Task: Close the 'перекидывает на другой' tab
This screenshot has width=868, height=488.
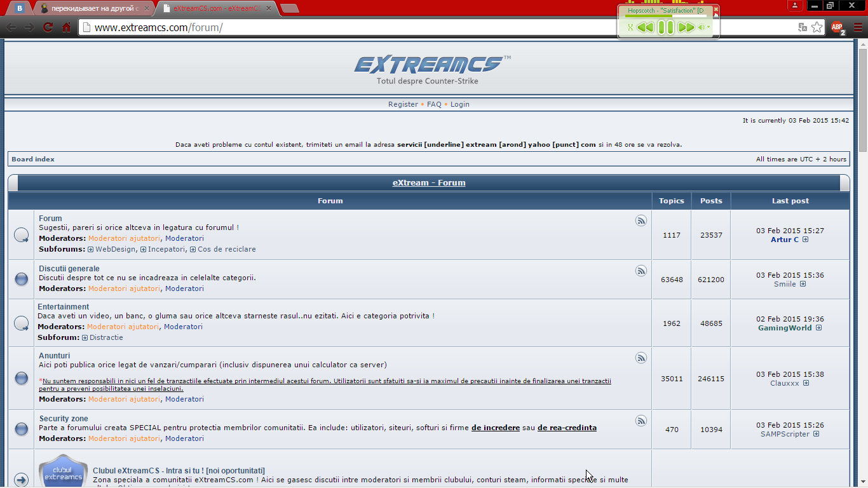Action: pyautogui.click(x=147, y=8)
